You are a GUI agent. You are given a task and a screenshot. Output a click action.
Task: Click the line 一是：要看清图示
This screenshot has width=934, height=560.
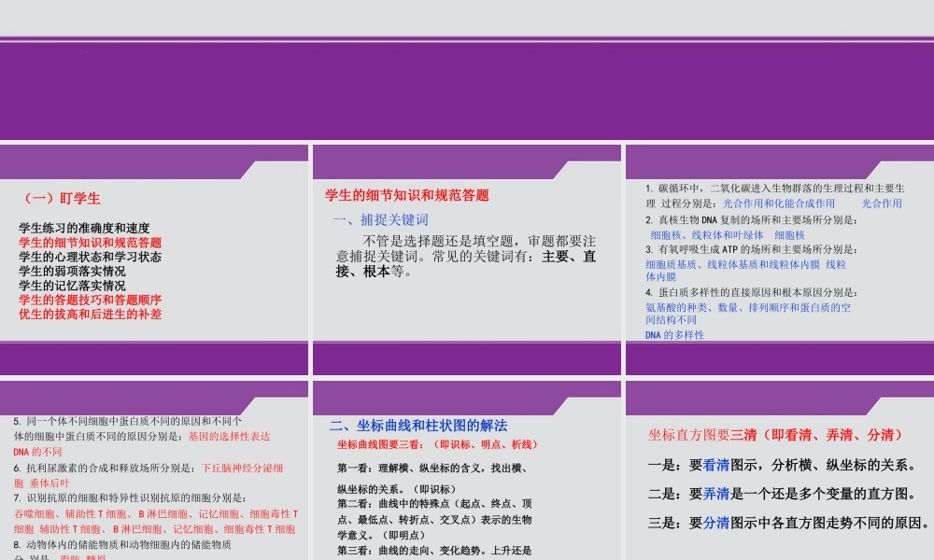click(x=782, y=465)
